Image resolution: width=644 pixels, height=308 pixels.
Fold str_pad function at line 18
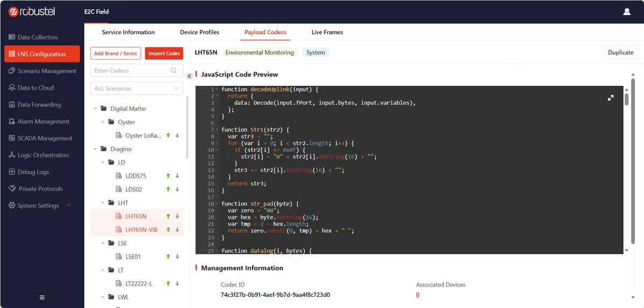tap(217, 204)
